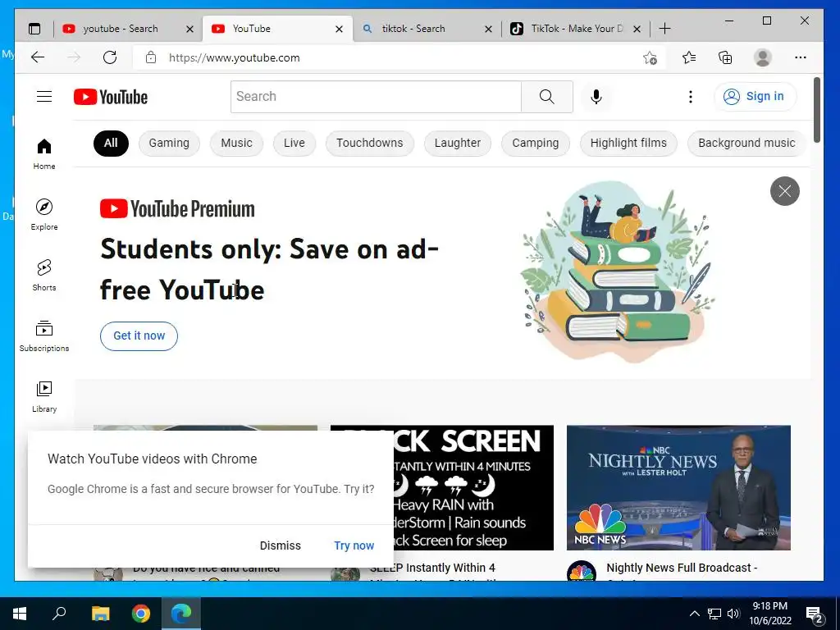Open the Favorites list
Image resolution: width=840 pixels, height=630 pixels.
[x=689, y=57]
